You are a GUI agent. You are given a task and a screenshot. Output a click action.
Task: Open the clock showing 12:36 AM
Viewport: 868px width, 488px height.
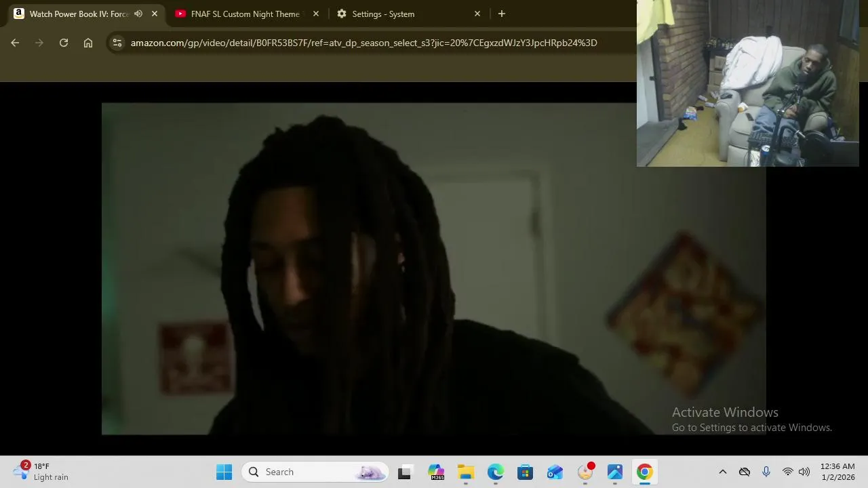click(x=837, y=472)
